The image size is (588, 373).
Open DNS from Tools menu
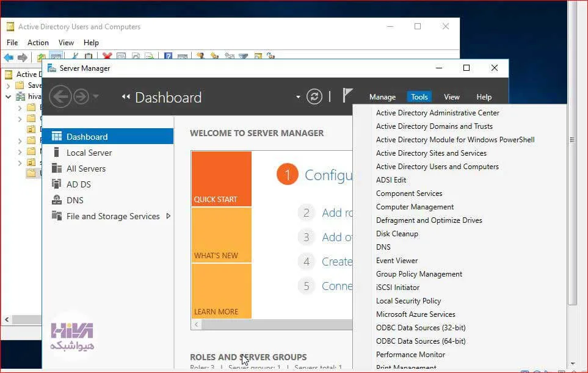383,247
